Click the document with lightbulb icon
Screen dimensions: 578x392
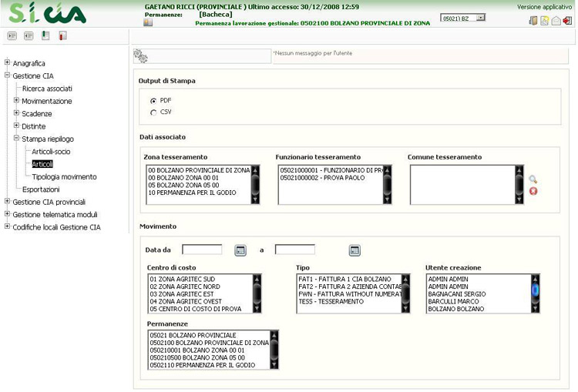click(544, 20)
